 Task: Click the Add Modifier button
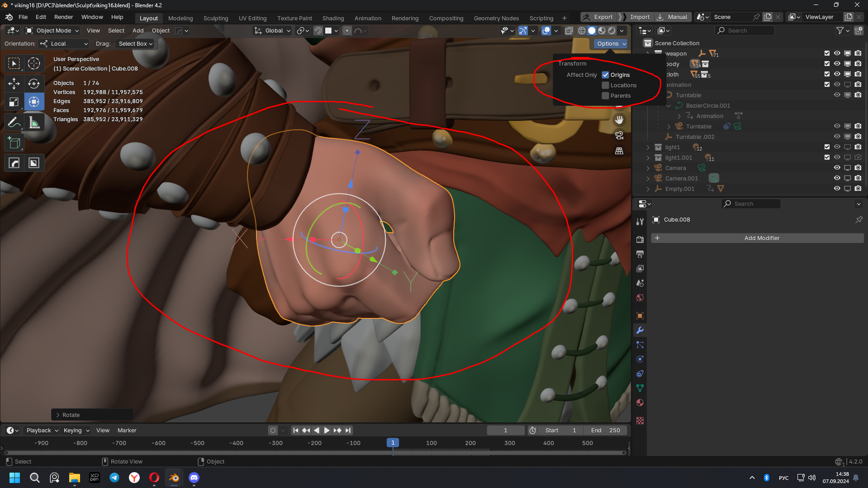(758, 238)
